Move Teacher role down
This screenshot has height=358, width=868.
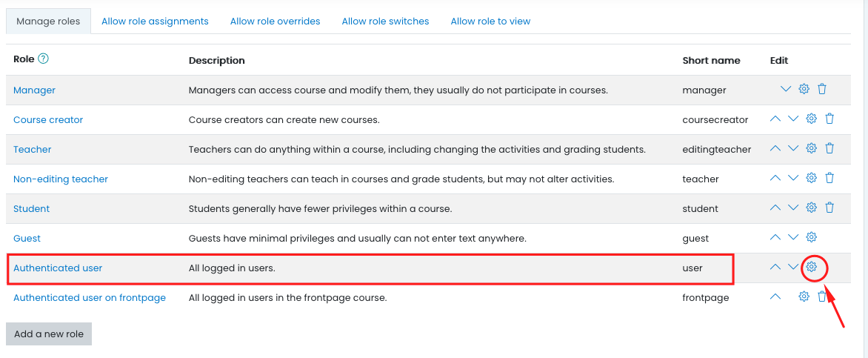[x=793, y=148]
